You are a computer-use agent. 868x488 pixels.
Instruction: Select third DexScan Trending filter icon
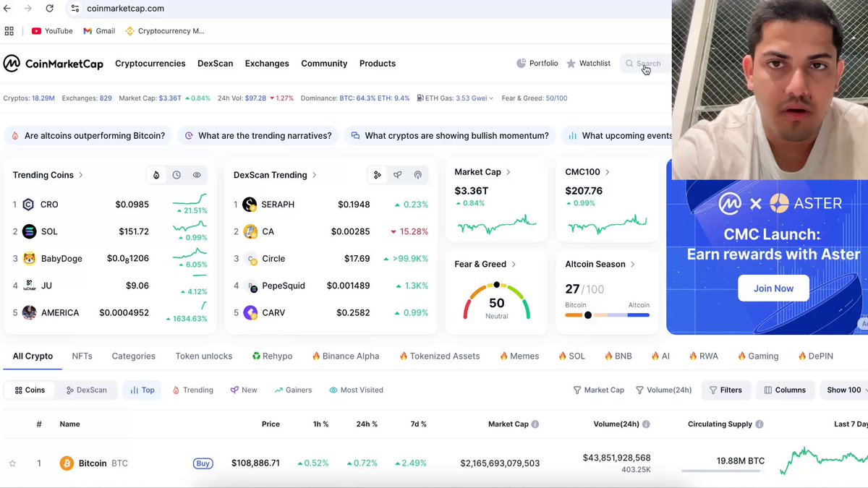[x=417, y=175]
